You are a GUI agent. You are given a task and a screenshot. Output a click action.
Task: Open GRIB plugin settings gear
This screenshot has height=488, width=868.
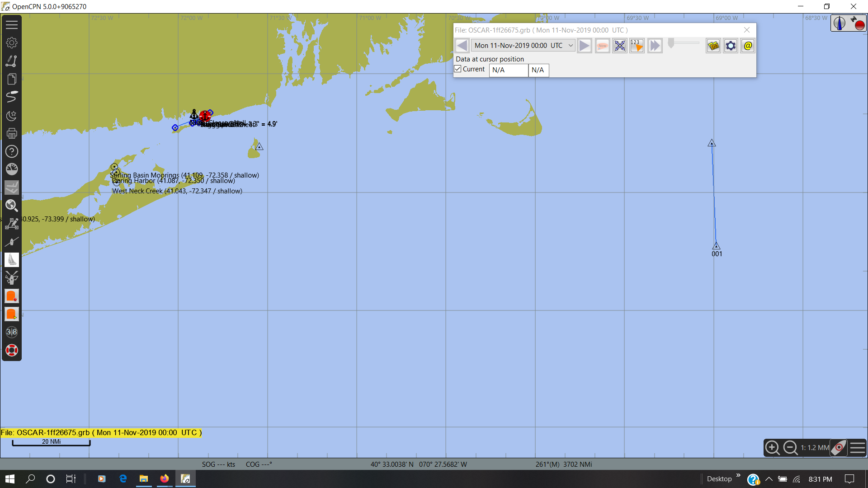pyautogui.click(x=731, y=46)
